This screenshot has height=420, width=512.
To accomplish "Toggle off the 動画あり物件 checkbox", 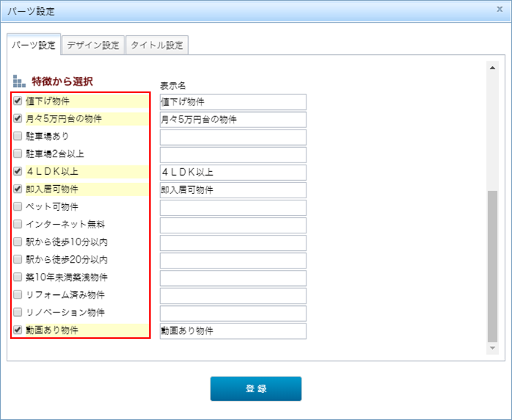I will pyautogui.click(x=18, y=331).
